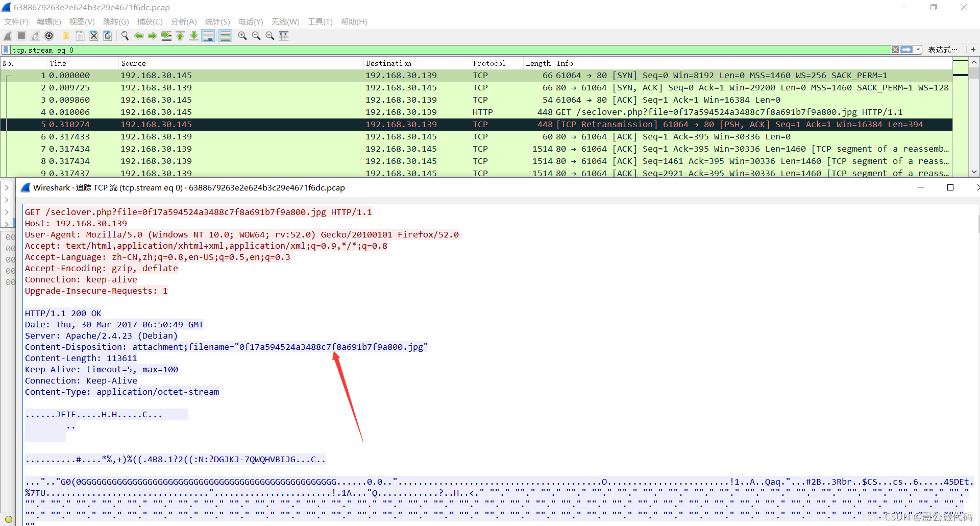
Task: Open capture options gear icon
Action: 49,36
